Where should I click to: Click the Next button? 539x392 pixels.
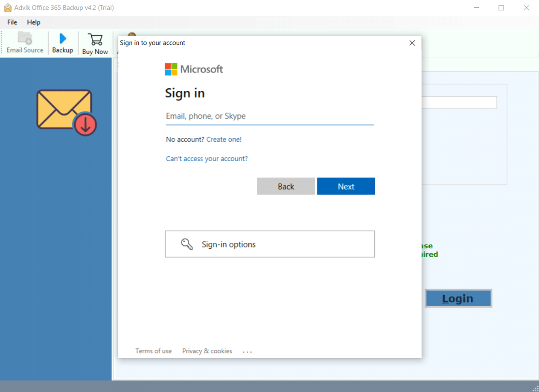tap(346, 186)
